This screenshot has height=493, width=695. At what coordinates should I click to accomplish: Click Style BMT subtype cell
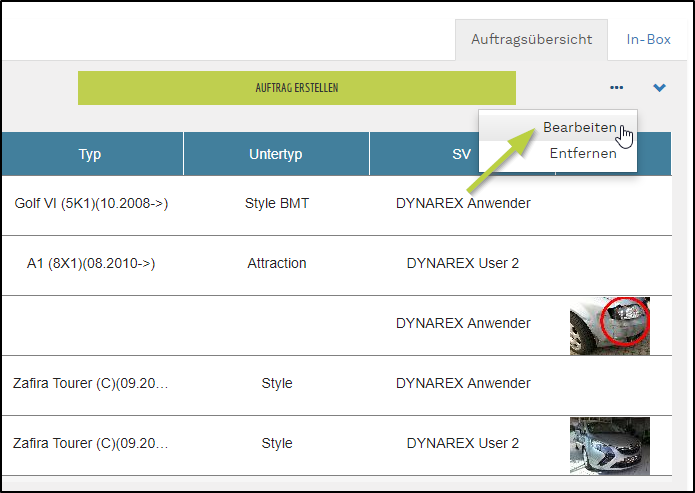coord(277,204)
